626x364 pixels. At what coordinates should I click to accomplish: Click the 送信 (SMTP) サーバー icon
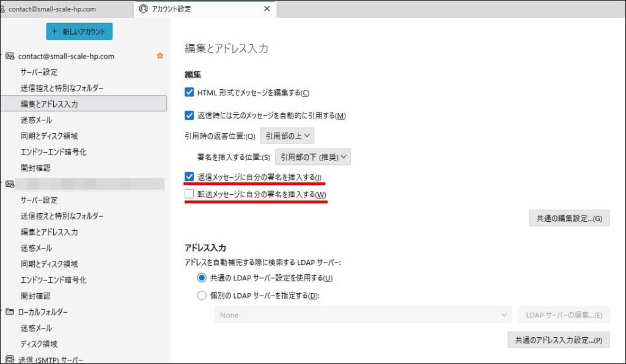10,359
